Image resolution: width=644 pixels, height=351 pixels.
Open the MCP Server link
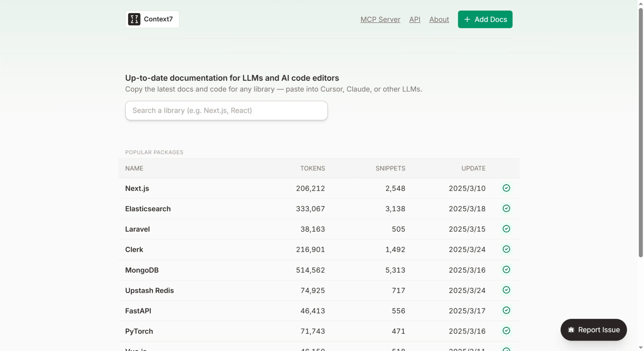(380, 19)
